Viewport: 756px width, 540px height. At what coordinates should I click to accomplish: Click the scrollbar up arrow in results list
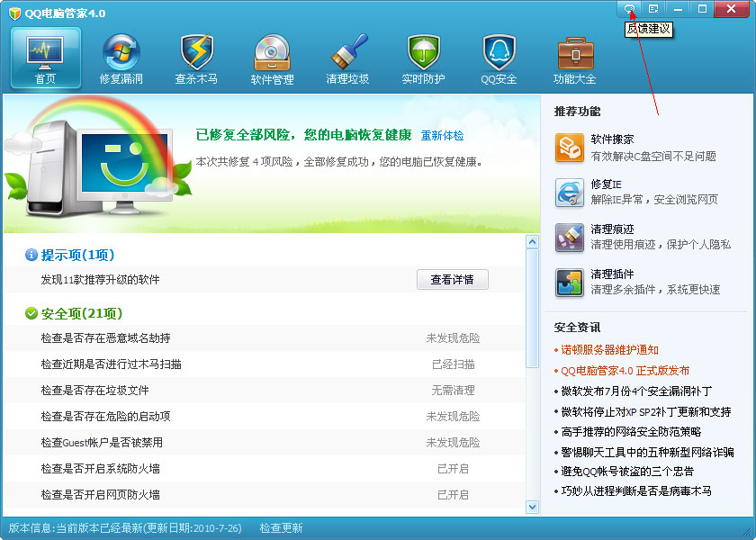click(532, 241)
